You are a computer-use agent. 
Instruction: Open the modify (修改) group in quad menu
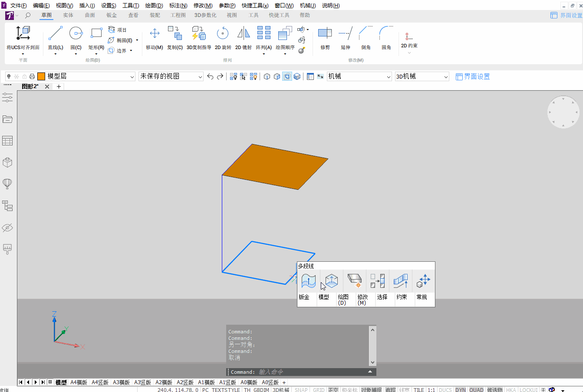[x=362, y=300]
